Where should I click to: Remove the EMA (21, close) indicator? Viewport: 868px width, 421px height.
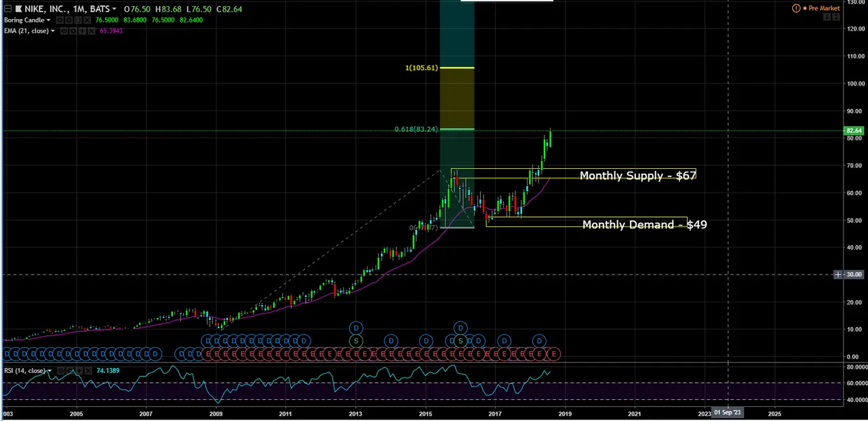click(91, 31)
